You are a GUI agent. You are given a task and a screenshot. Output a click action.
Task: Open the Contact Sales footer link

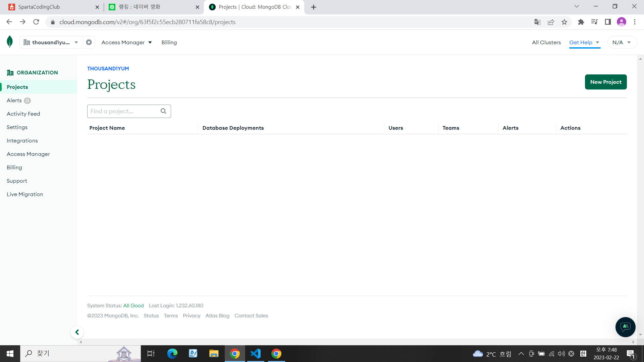pos(251,316)
